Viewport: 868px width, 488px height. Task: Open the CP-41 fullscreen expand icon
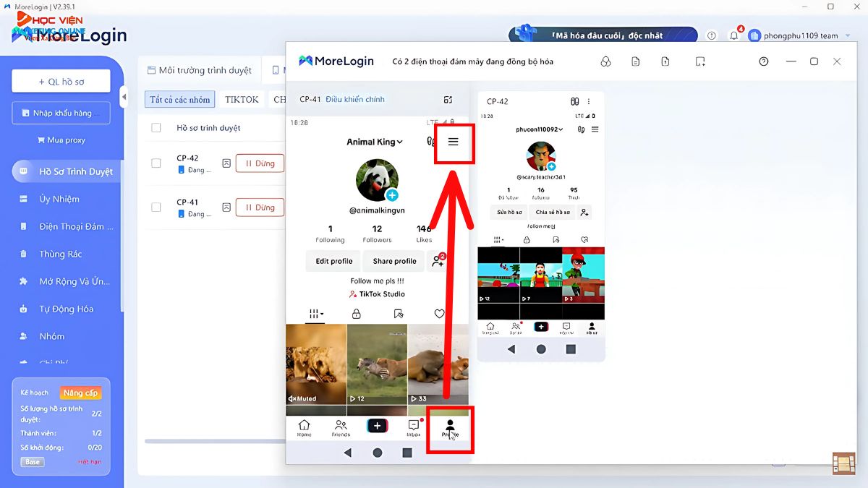pos(448,100)
